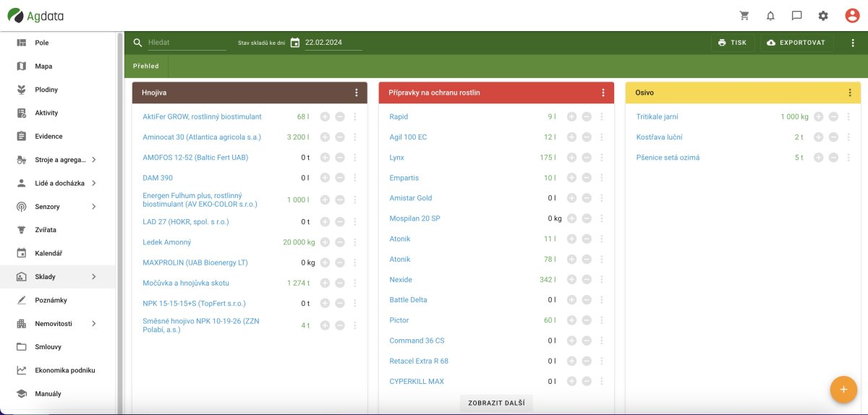Remove stock from AktiFer GROW
868x415 pixels.
point(340,116)
